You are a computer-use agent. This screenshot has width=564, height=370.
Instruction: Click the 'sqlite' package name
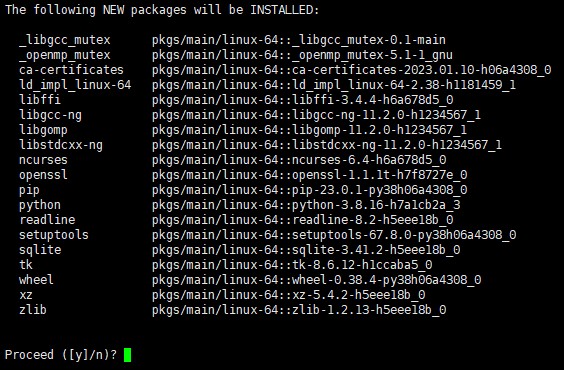(40, 250)
